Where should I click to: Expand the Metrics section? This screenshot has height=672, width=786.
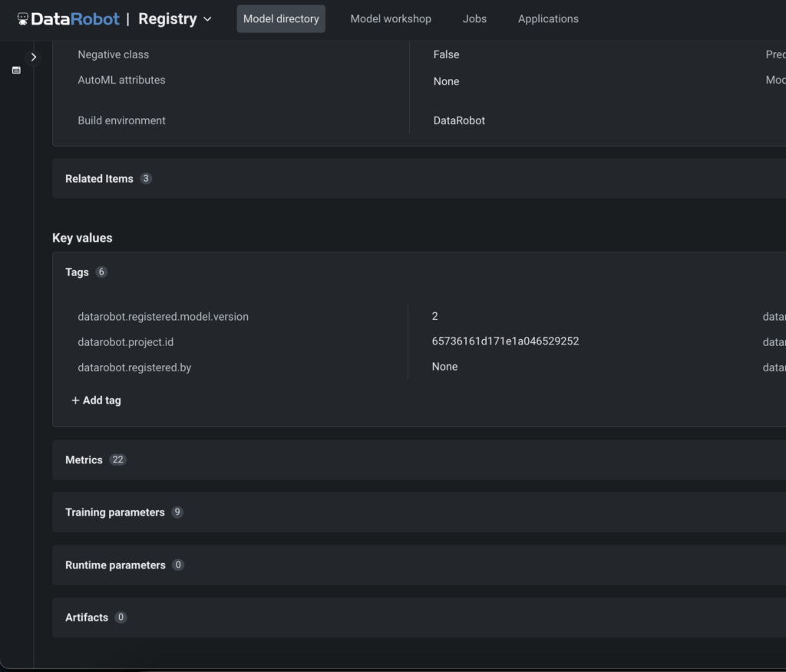[x=419, y=460]
